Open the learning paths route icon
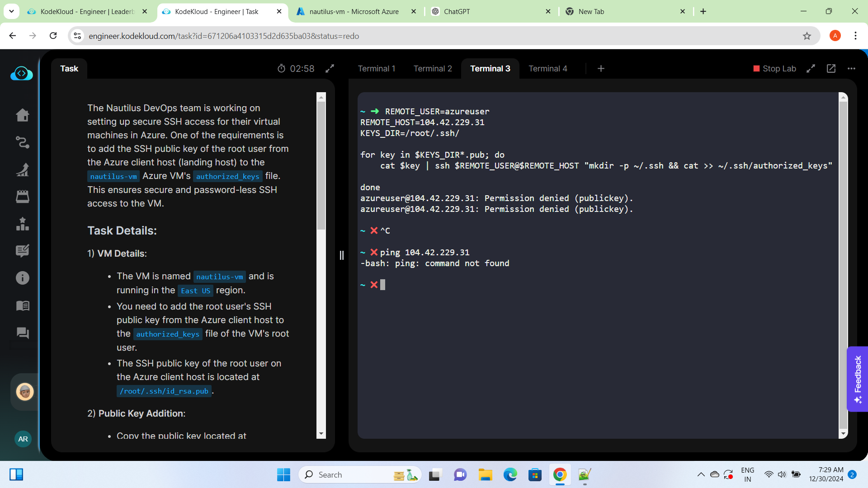The image size is (868, 488). click(x=23, y=142)
